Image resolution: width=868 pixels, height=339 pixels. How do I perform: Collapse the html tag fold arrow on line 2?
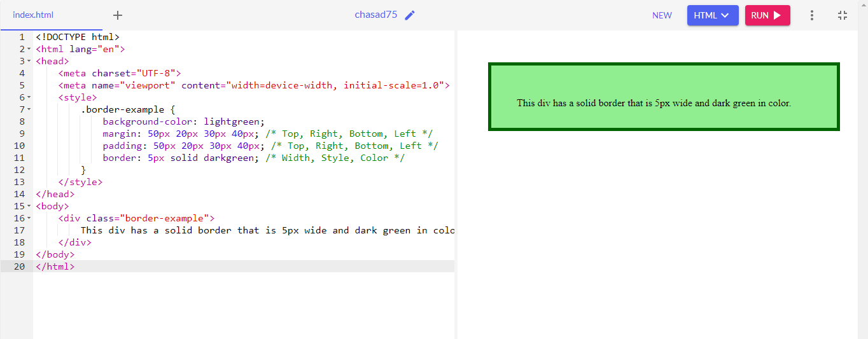tap(29, 49)
